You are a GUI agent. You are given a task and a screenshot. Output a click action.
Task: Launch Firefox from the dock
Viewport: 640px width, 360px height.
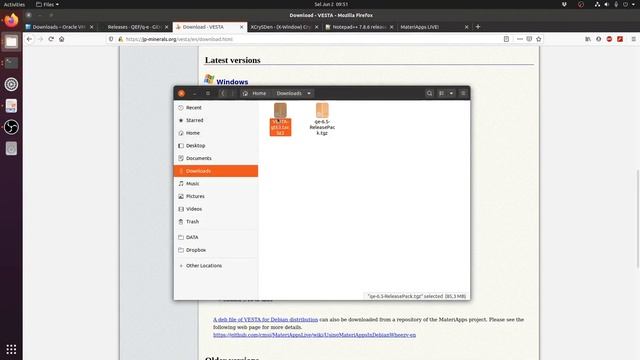(x=11, y=20)
